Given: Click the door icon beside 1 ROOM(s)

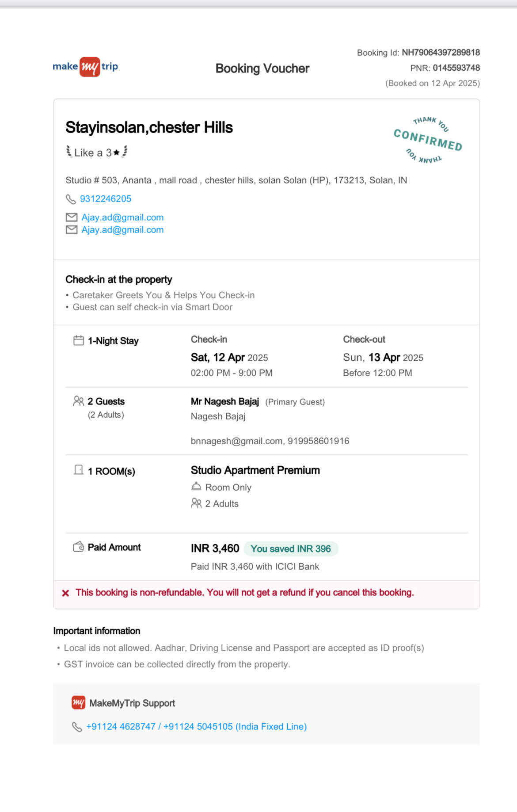Looking at the screenshot, I should (79, 470).
